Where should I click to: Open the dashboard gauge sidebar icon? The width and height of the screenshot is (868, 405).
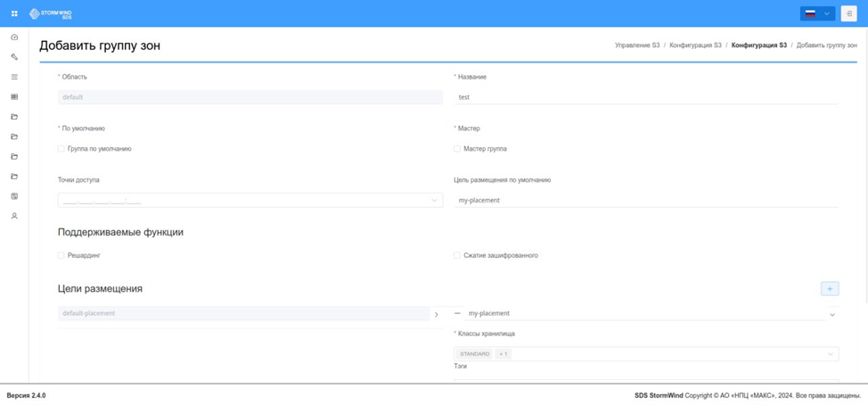pyautogui.click(x=14, y=37)
